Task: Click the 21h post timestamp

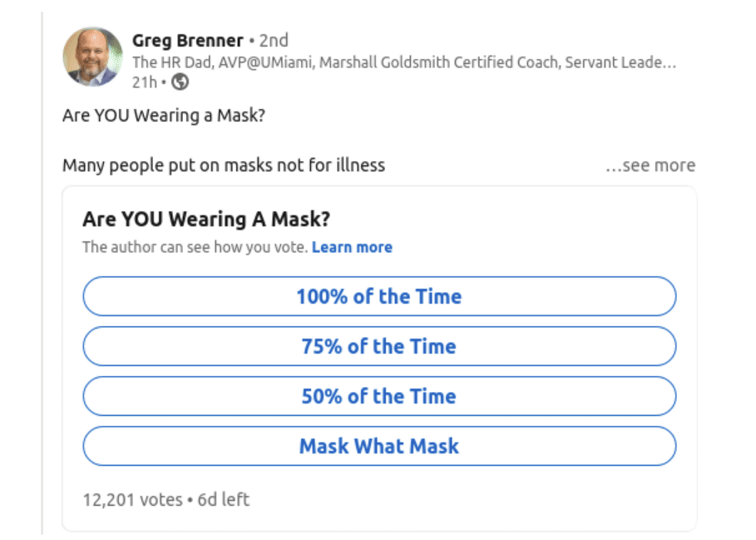Action: pos(145,82)
